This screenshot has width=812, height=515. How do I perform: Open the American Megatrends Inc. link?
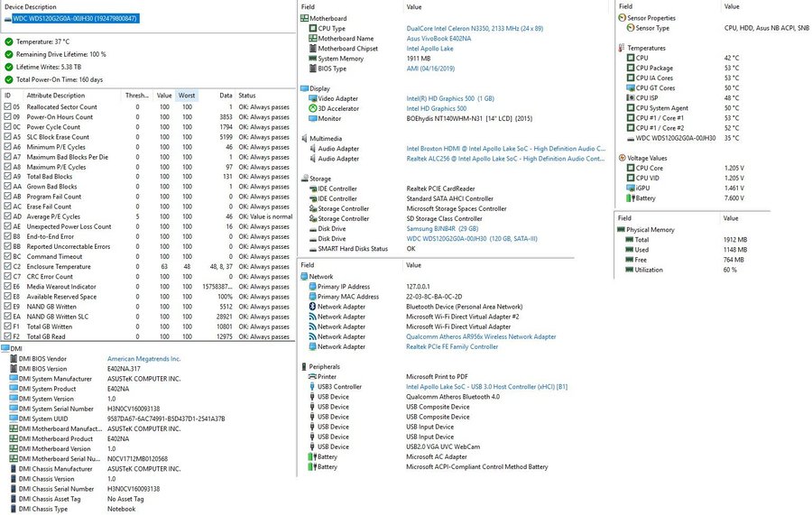coord(144,359)
